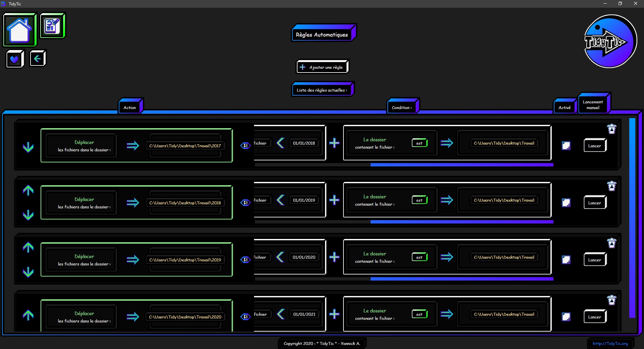Toggle Activé checkbox for Travail\2018 rule

(566, 203)
